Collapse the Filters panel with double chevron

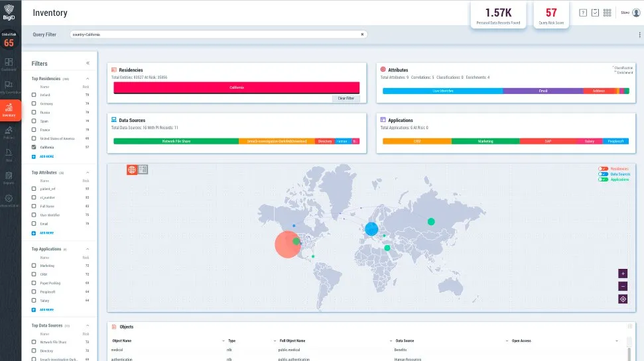(x=88, y=64)
